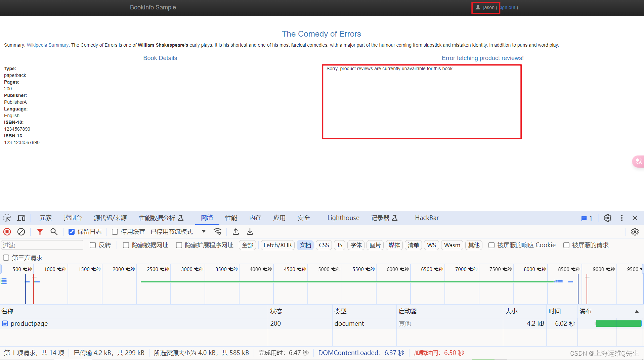Open network panel settings gear

[x=635, y=232]
